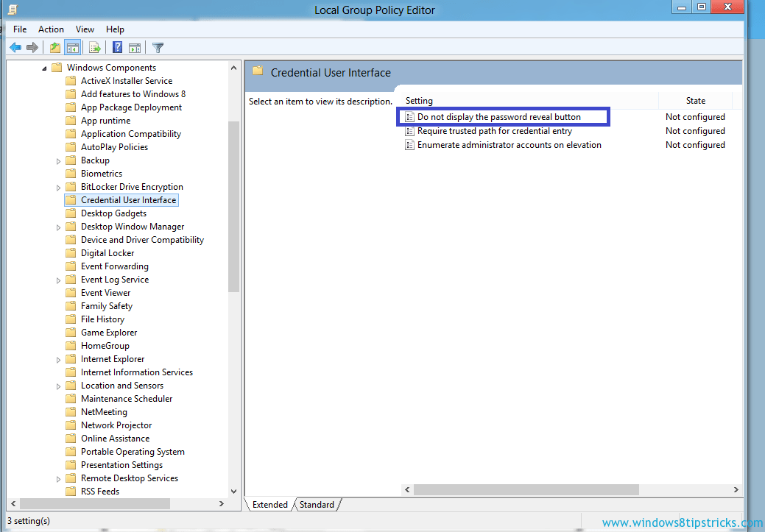765x532 pixels.
Task: Switch to the Standard tab
Action: coord(317,505)
